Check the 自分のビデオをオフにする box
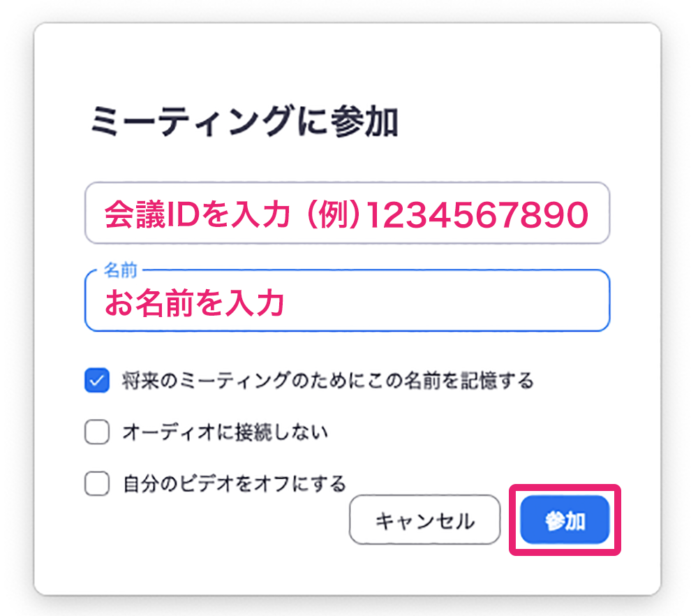This screenshot has height=616, width=698. tap(97, 483)
